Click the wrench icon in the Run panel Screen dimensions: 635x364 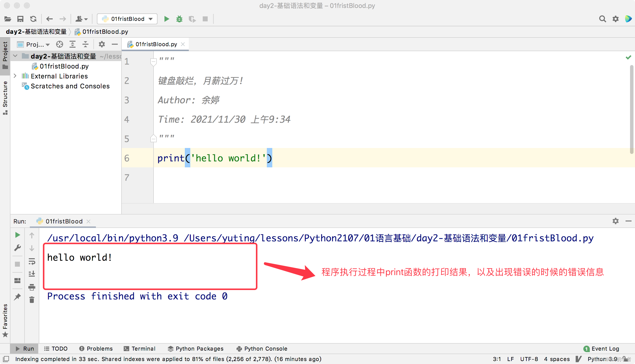[x=17, y=248]
